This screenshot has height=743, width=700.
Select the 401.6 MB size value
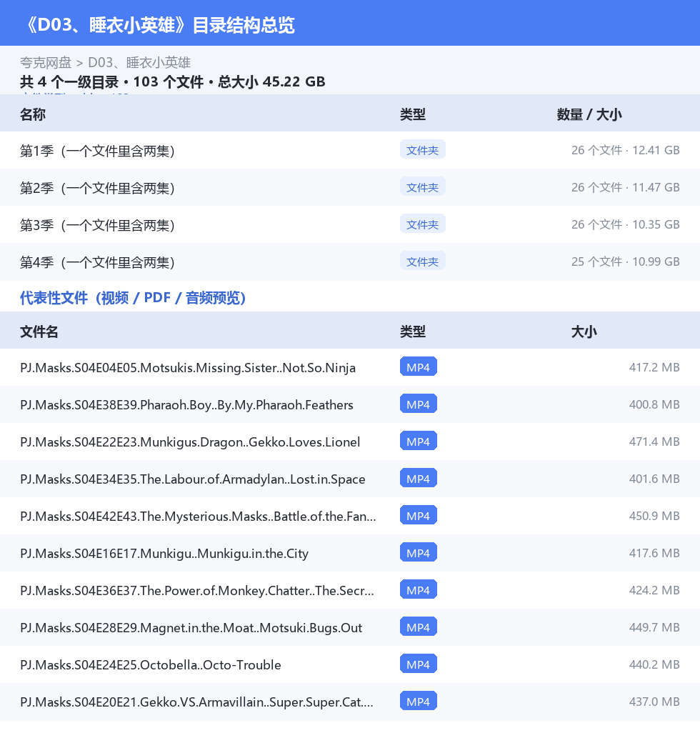click(654, 479)
